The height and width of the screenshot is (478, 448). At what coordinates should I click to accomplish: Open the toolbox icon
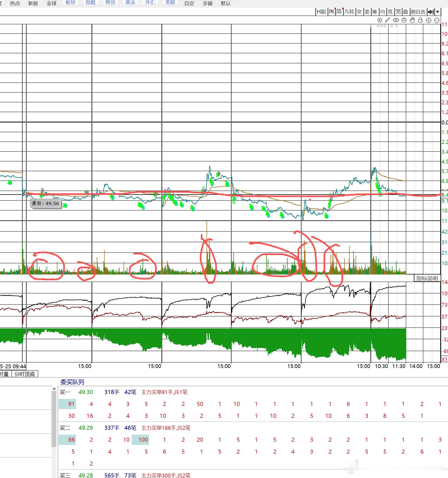(x=404, y=20)
